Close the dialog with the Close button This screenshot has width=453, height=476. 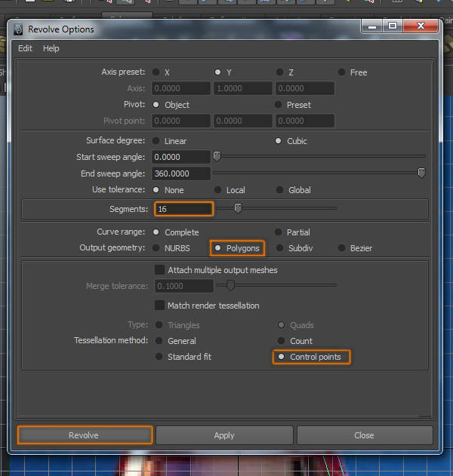[364, 435]
